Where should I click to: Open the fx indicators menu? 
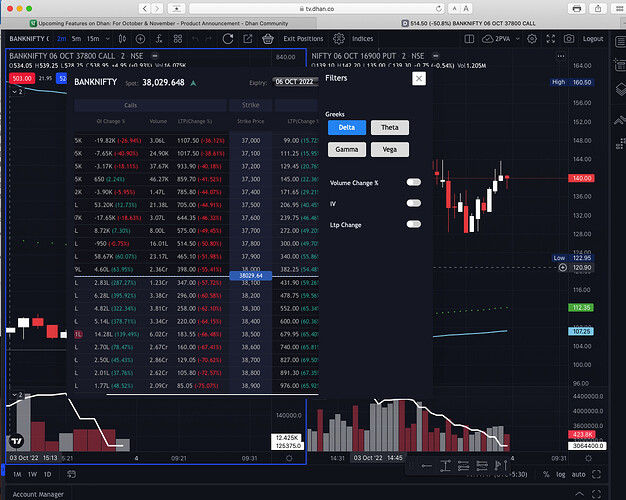click(159, 39)
